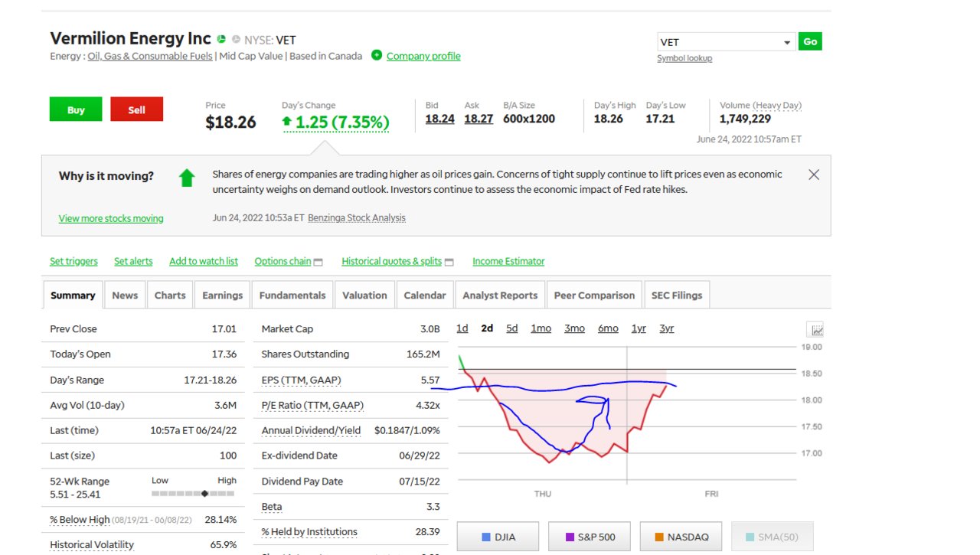
Task: Click the 52-Wk Range low-high slider marker
Action: [204, 494]
